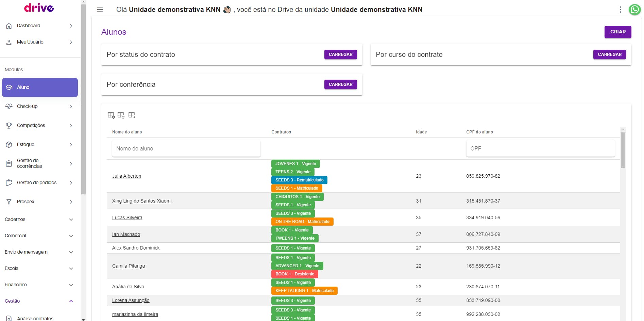Image resolution: width=644 pixels, height=321 pixels.
Task: Expand the Check-up chevron
Action: pos(71,107)
